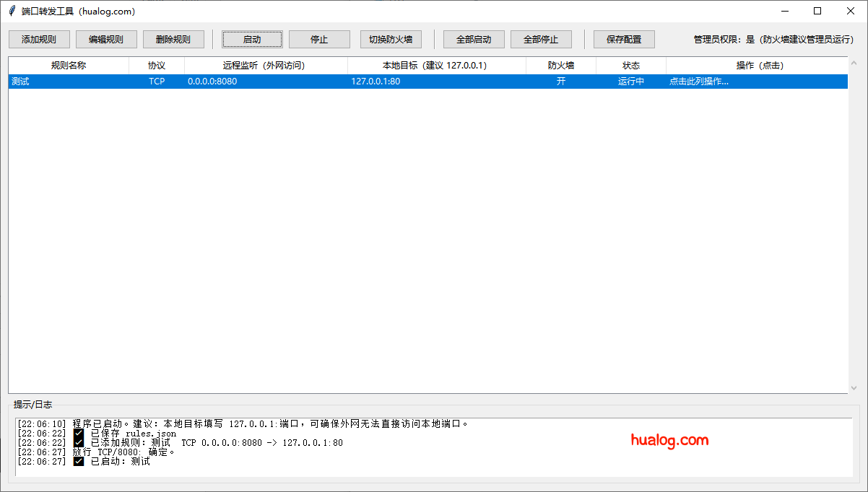Start all rules with 全部启动

click(x=474, y=39)
